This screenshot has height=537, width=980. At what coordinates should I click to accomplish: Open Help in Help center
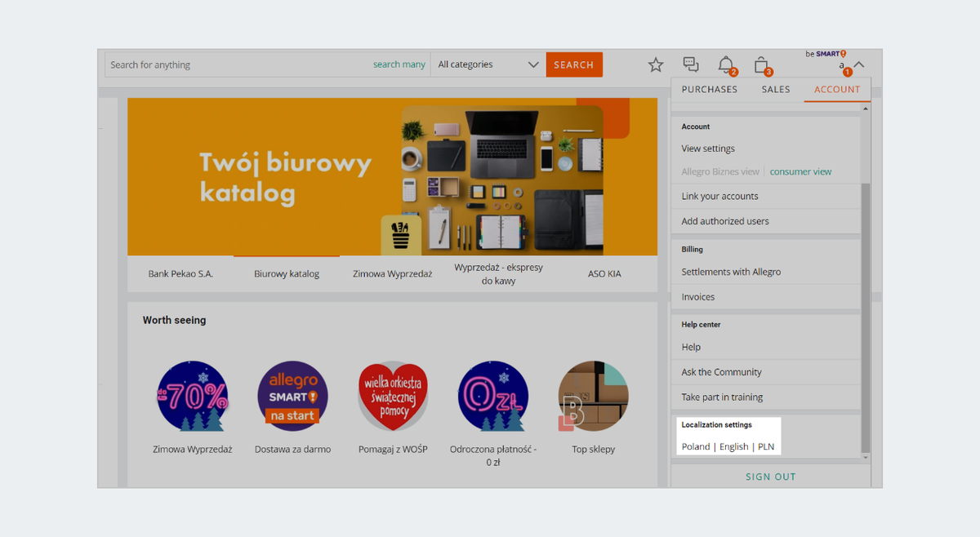click(x=691, y=347)
